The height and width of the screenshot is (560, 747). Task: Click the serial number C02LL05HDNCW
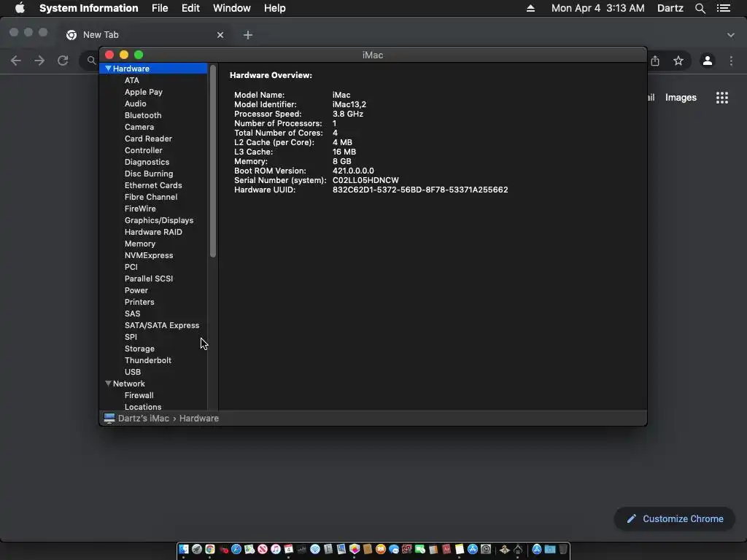(365, 180)
